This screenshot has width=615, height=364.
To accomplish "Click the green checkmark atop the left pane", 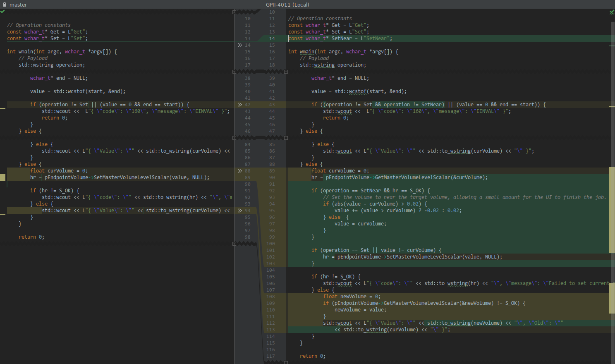I will click(x=2, y=12).
